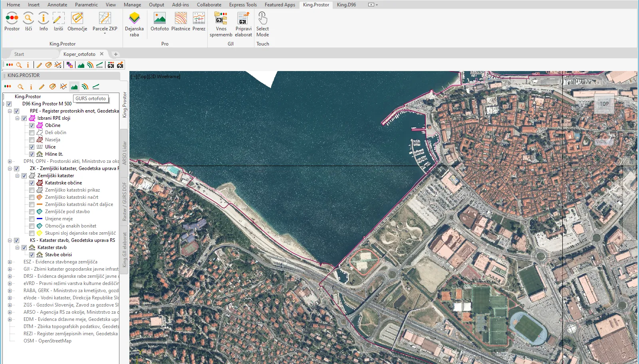This screenshot has height=364, width=639.
Task: Select the Info tool in the ribbon
Action: point(44,18)
